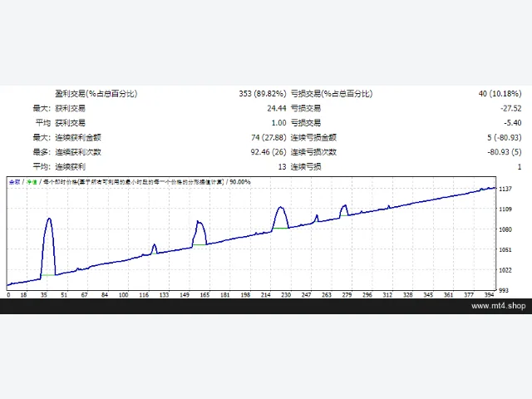Click the x-axis label "230"

click(x=286, y=295)
